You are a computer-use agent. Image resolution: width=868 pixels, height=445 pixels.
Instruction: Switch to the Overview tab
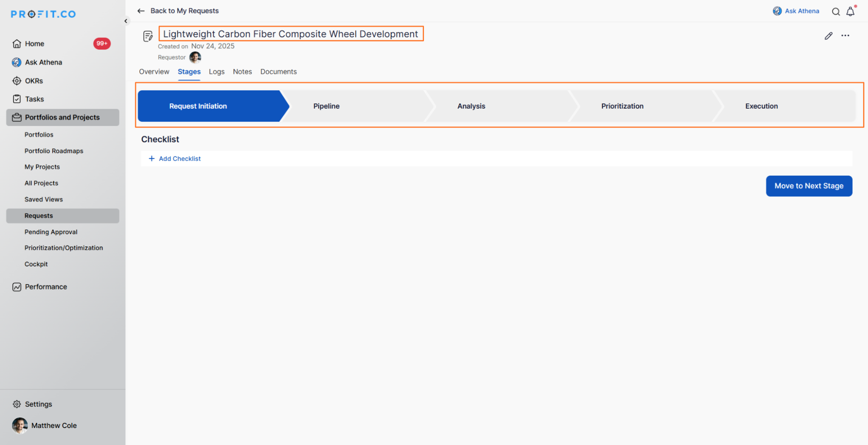(x=154, y=72)
